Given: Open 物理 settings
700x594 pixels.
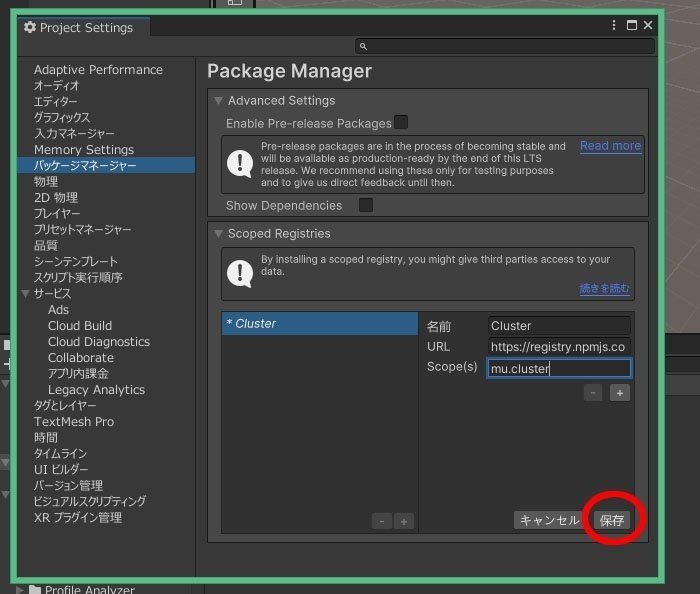Looking at the screenshot, I should pos(46,182).
